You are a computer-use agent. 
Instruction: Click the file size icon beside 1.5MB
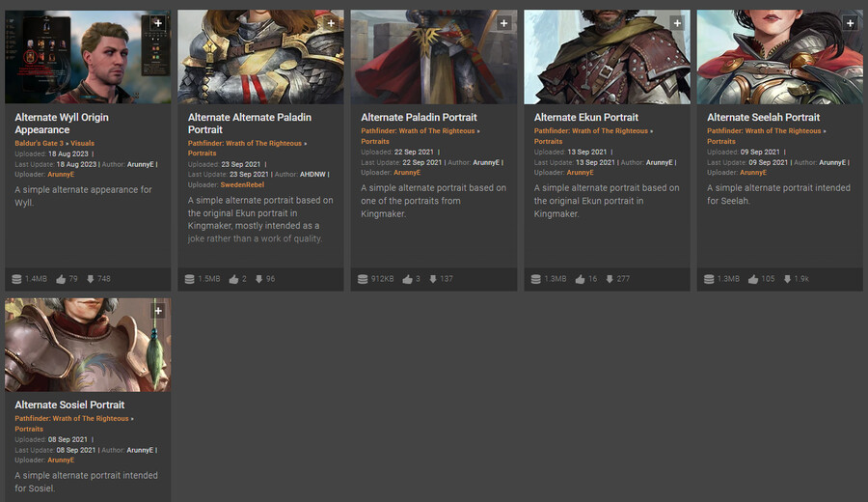pos(189,279)
